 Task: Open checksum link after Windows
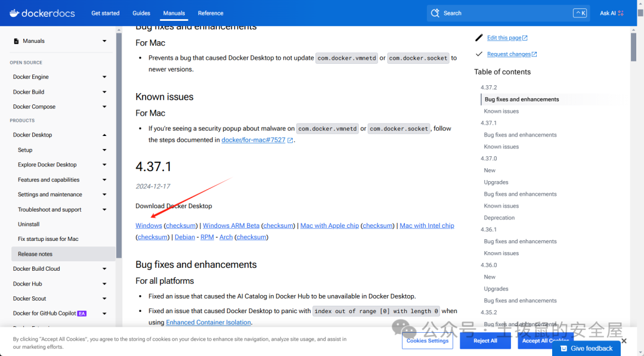tap(181, 226)
